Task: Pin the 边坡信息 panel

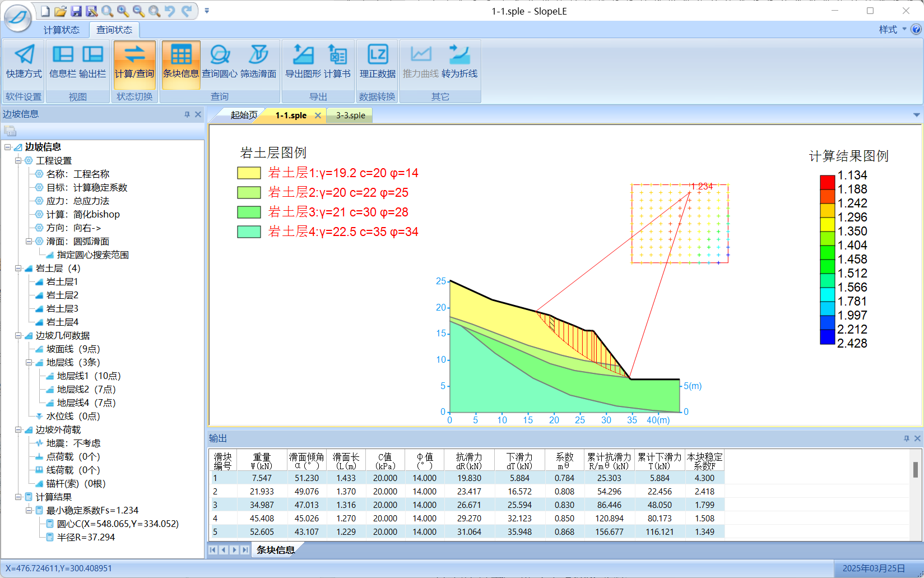Action: coord(187,114)
